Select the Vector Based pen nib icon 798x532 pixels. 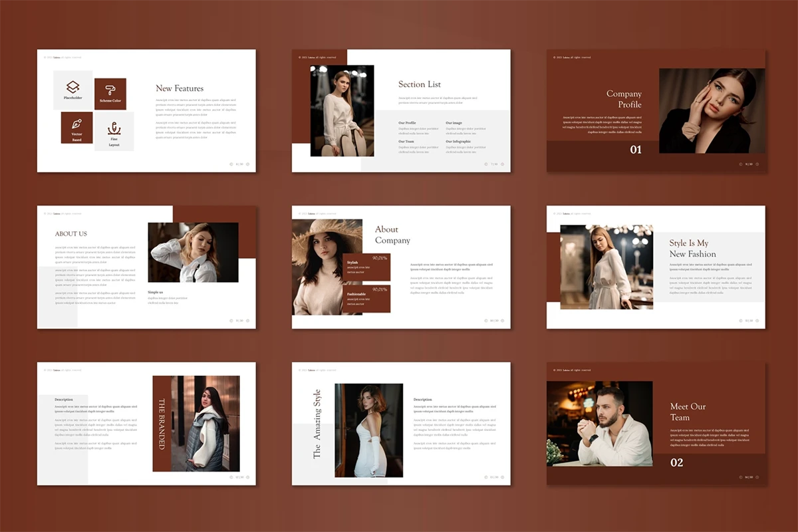77,124
